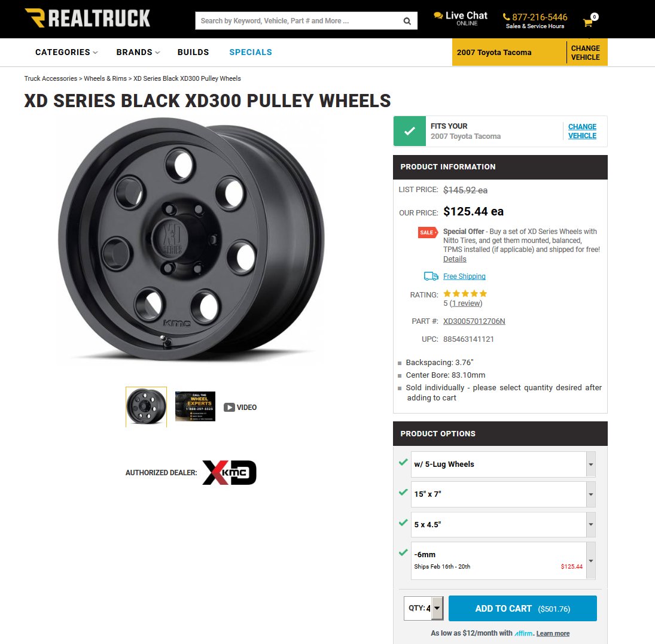Image resolution: width=655 pixels, height=644 pixels.
Task: Open the QTY quantity selector
Action: [x=424, y=608]
